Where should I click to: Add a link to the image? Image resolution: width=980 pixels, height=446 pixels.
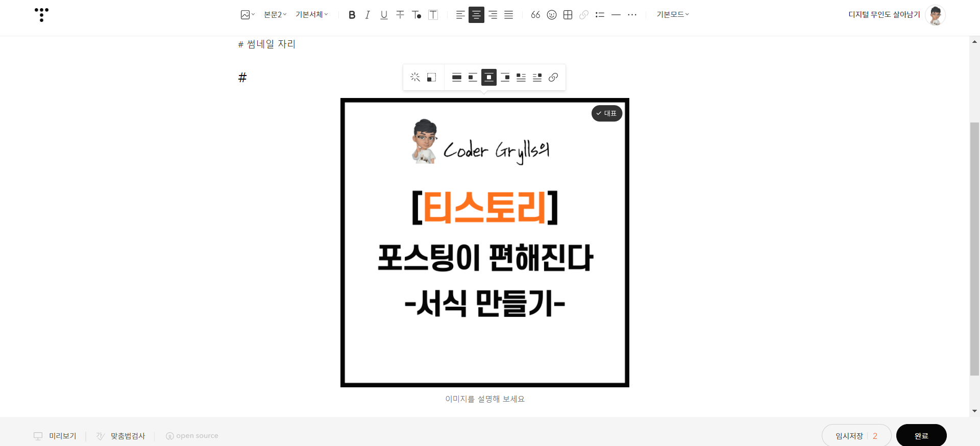point(553,78)
